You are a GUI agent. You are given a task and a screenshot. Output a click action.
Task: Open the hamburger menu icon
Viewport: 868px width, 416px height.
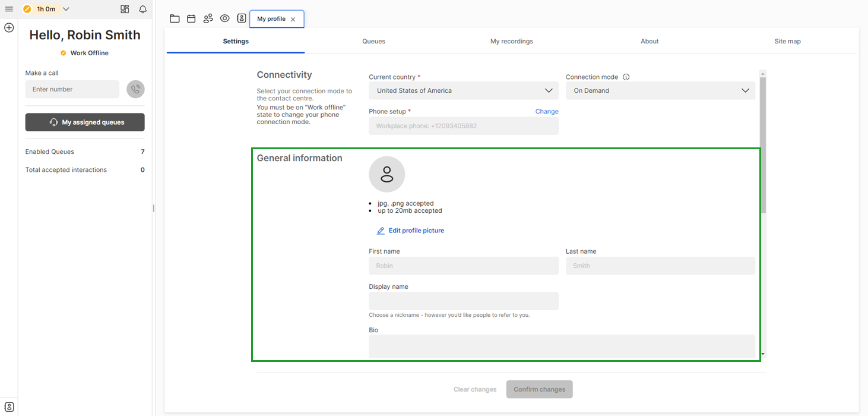point(9,9)
